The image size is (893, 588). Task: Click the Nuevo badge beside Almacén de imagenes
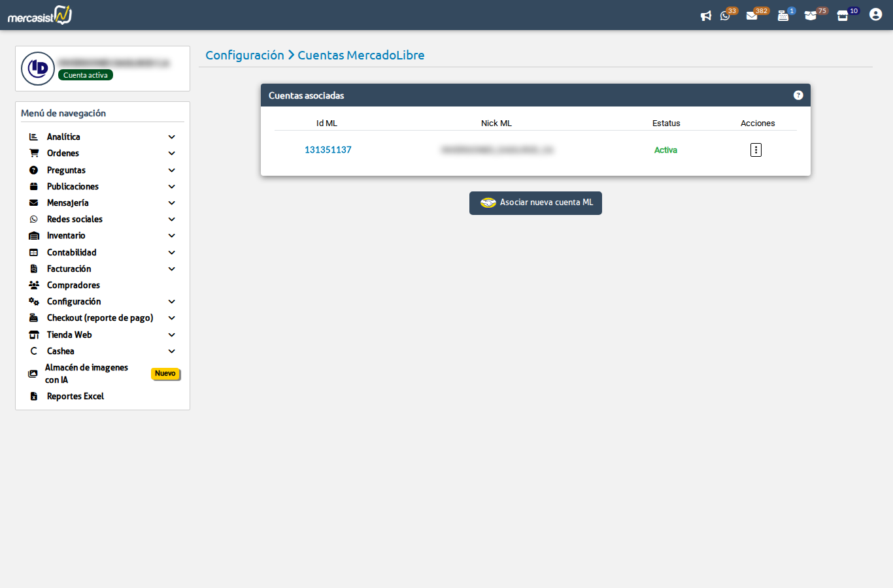[165, 374]
